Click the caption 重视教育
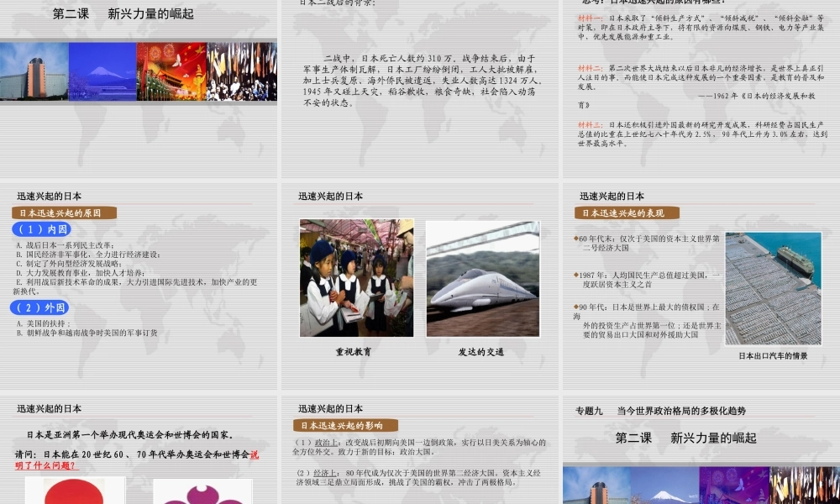 coord(354,352)
